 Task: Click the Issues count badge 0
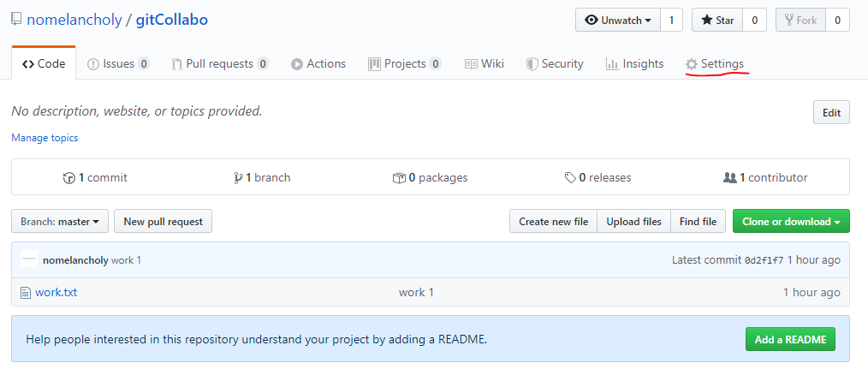point(143,64)
